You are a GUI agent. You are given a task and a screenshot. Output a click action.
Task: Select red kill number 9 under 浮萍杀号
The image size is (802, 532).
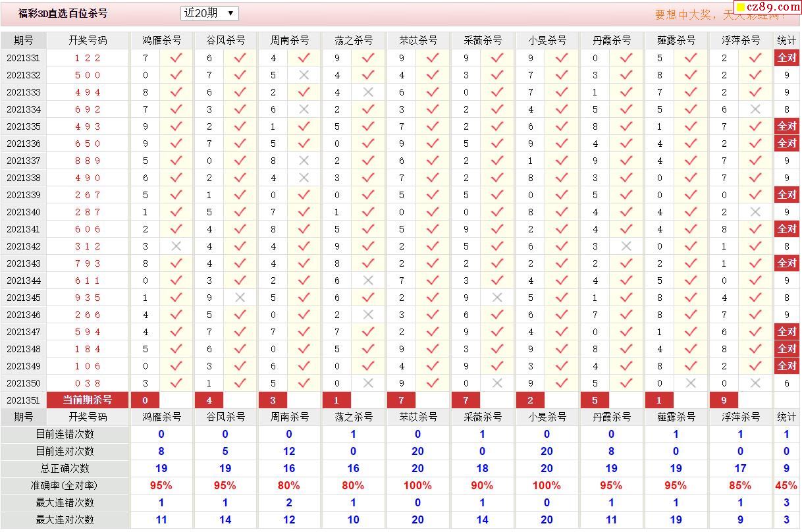(x=724, y=400)
